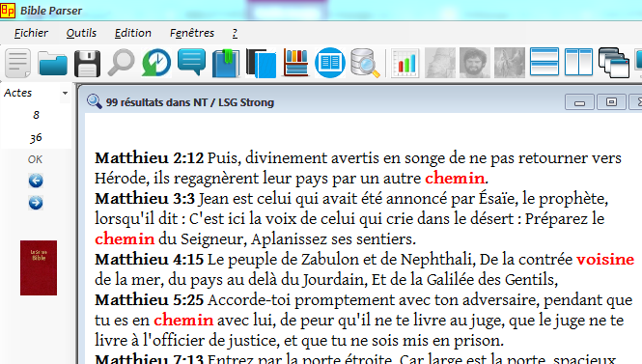
Task: Tile windows vertically with layout icon
Action: [x=578, y=62]
